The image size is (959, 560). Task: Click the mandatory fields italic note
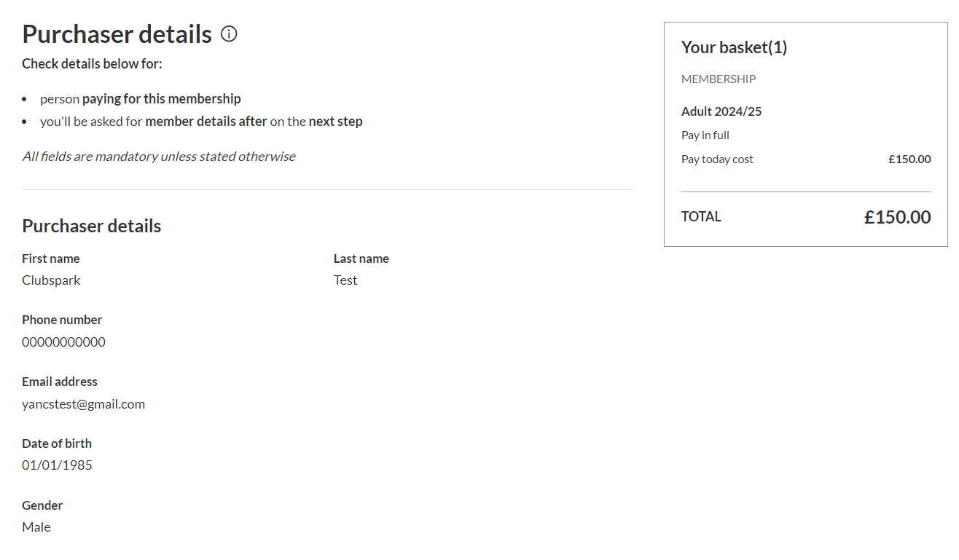[x=159, y=157]
